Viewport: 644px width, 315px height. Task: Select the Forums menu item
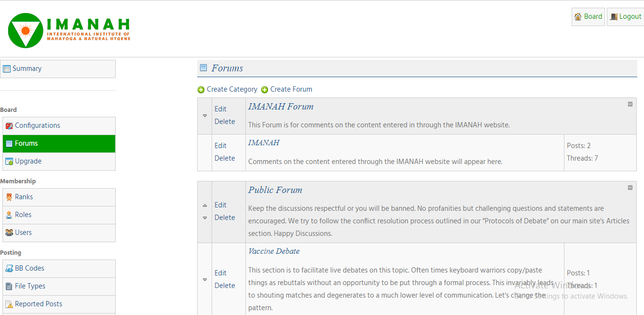tap(59, 143)
